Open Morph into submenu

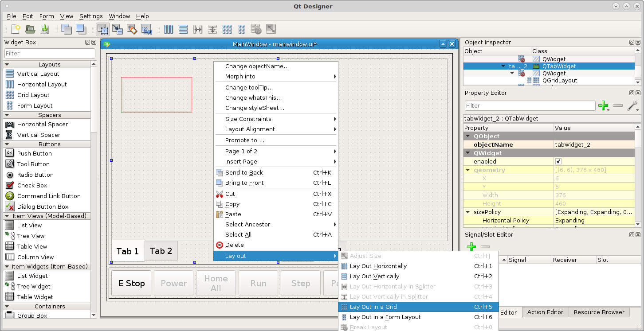tap(275, 76)
